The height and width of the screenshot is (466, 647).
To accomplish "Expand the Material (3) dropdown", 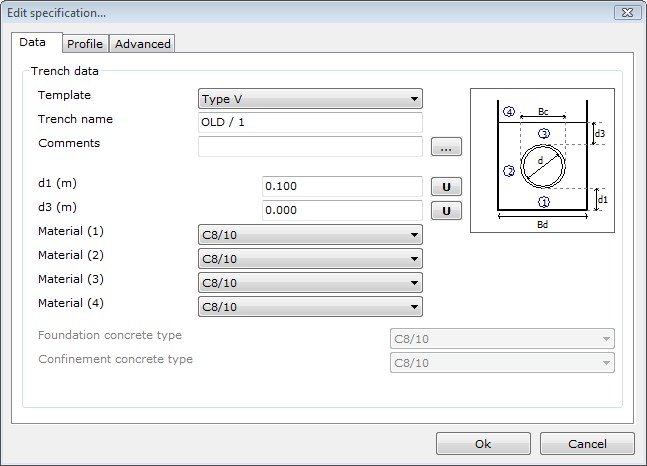I will [x=310, y=283].
